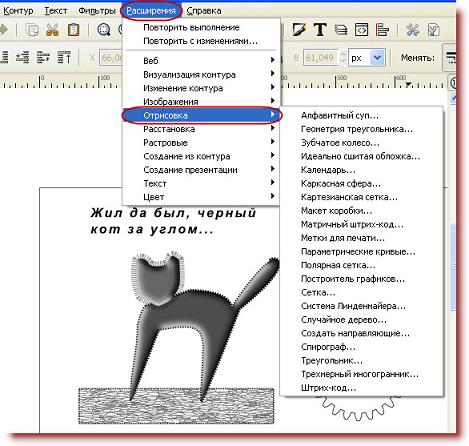Expand the Растровые submenu

pyautogui.click(x=201, y=142)
